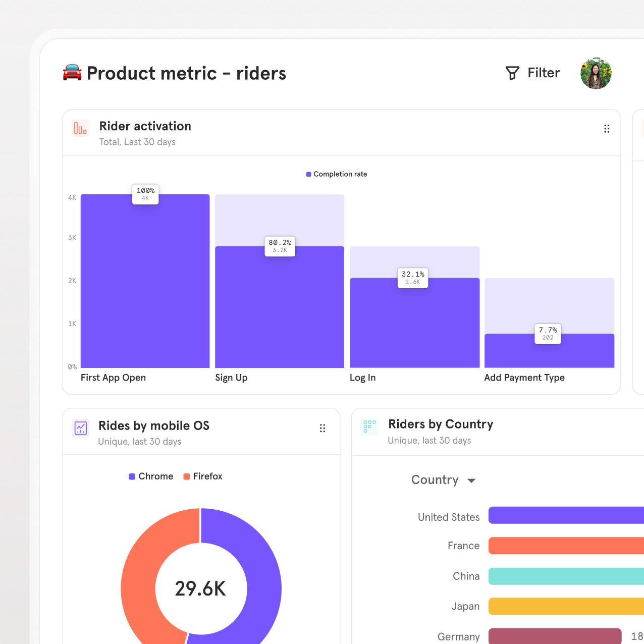The height and width of the screenshot is (644, 644).
Task: Click the Filter button label
Action: (544, 73)
